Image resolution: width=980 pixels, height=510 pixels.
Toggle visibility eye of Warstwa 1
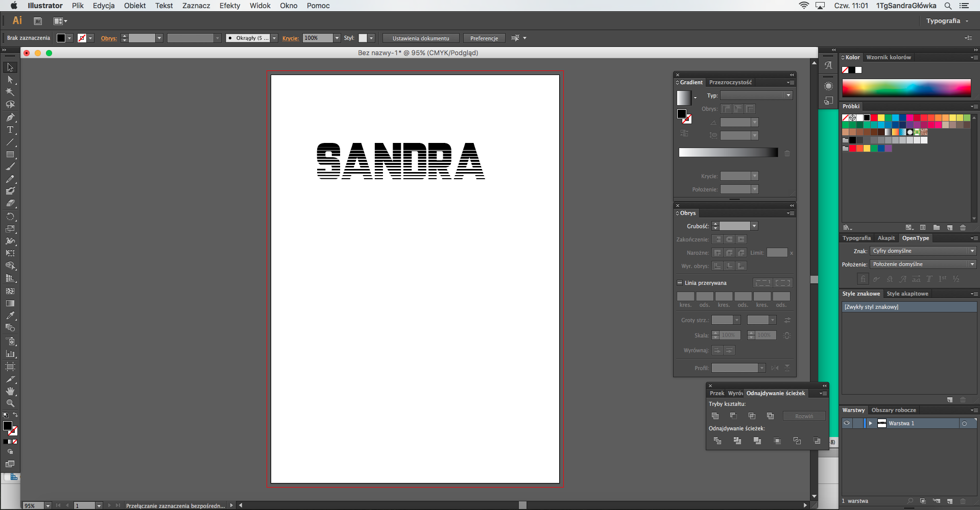(x=847, y=423)
